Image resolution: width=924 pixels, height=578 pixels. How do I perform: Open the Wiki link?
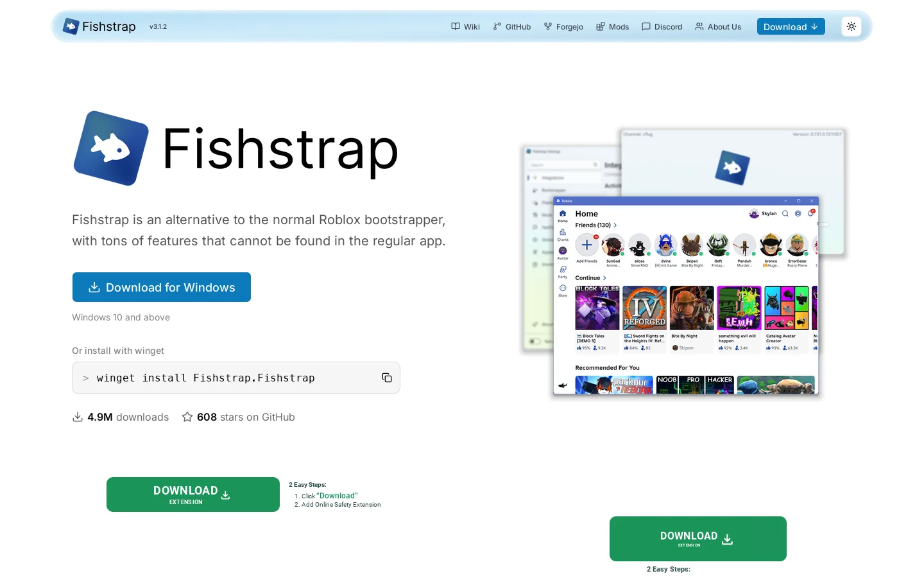point(466,26)
